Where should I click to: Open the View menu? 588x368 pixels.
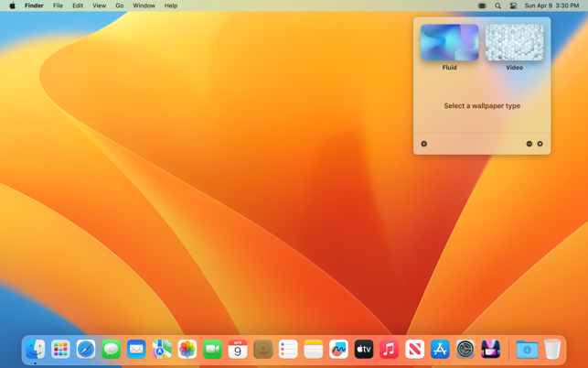[99, 5]
